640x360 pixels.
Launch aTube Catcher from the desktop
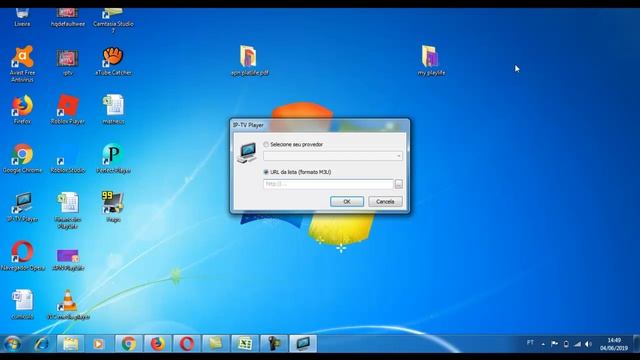pos(113,61)
